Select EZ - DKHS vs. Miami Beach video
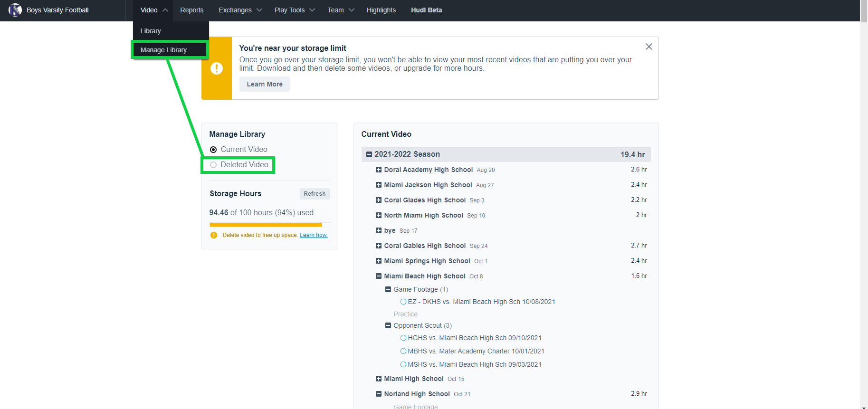This screenshot has width=868, height=409. [403, 302]
